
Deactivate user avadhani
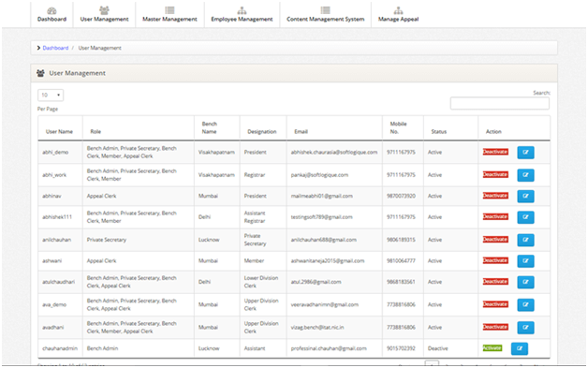click(495, 327)
